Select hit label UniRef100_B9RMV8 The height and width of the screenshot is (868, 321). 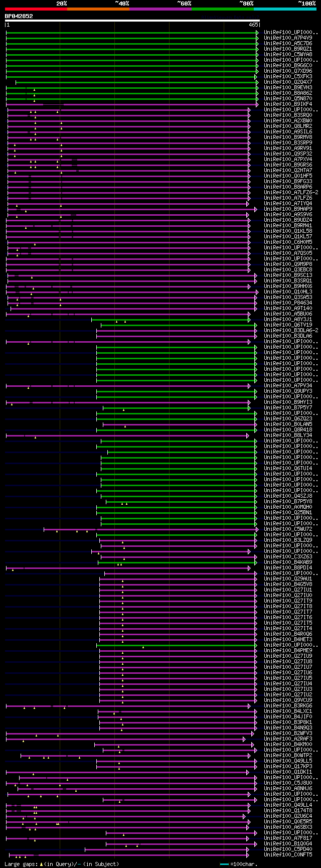pyautogui.click(x=288, y=137)
